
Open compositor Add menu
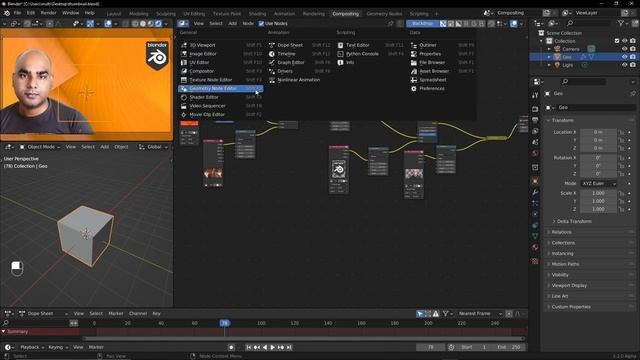tap(232, 24)
